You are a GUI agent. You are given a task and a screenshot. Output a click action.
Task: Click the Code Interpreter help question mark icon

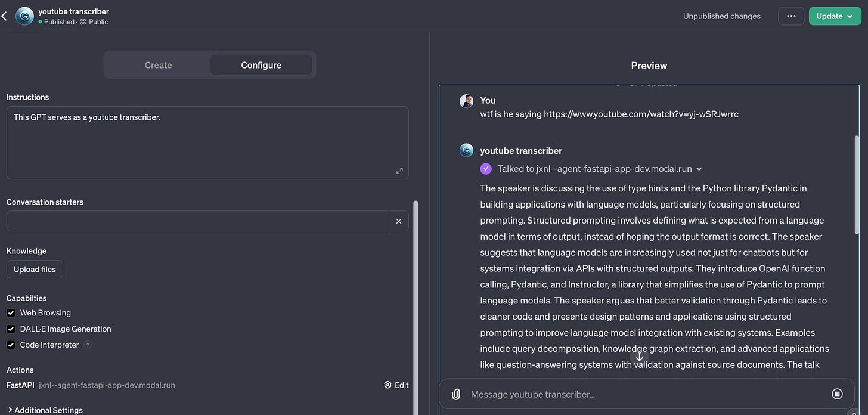(88, 345)
